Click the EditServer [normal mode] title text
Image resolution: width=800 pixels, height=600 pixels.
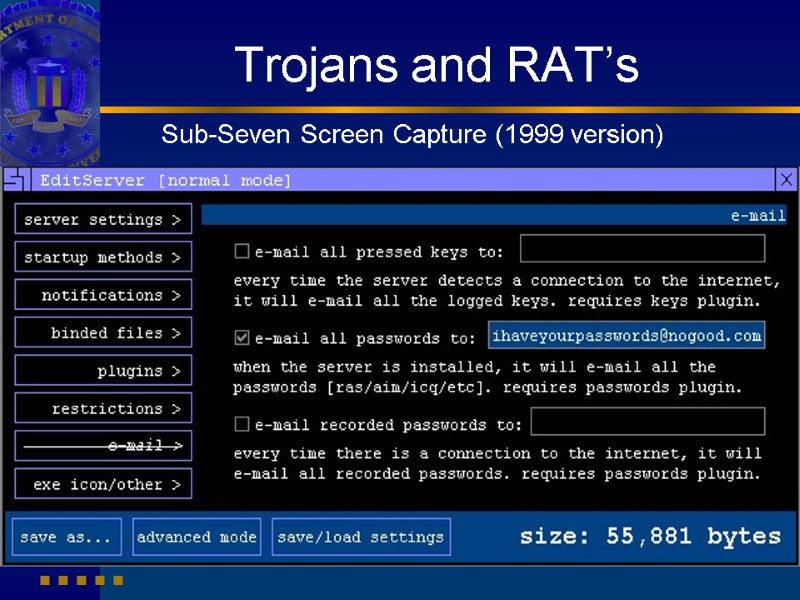(165, 180)
